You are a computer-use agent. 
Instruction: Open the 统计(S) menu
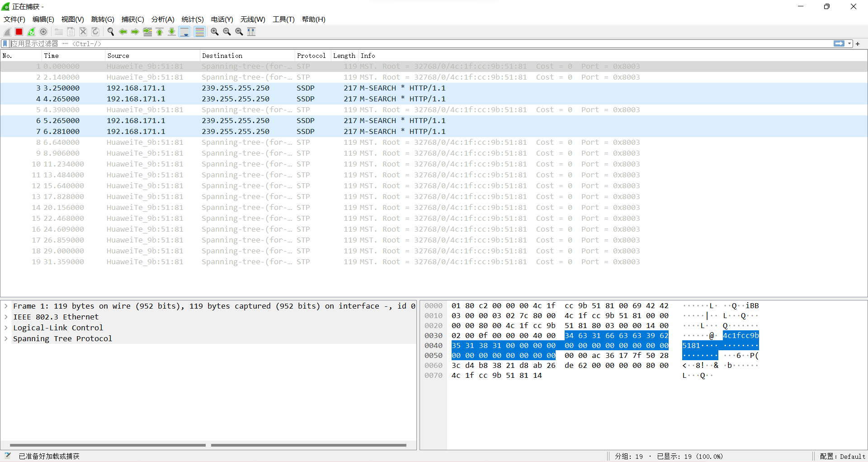point(193,19)
